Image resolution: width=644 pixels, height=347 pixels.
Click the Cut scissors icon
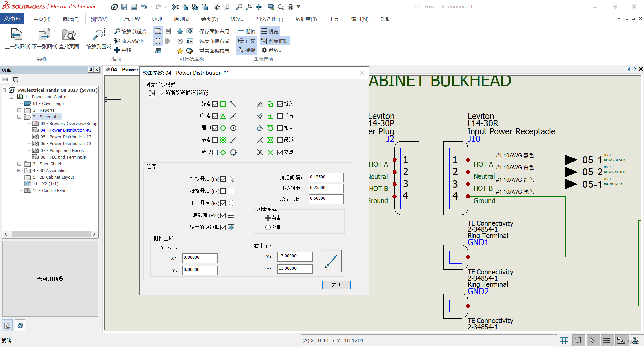[175, 7]
